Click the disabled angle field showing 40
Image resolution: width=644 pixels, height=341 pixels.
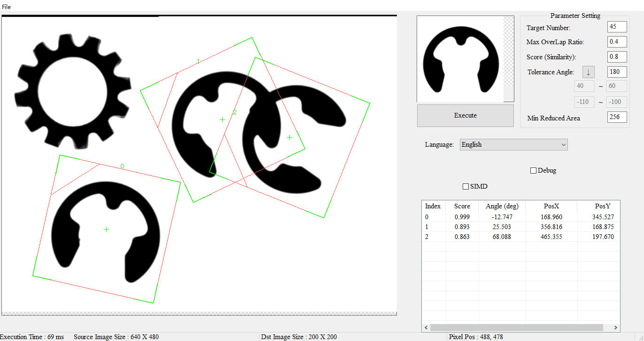pyautogui.click(x=584, y=86)
